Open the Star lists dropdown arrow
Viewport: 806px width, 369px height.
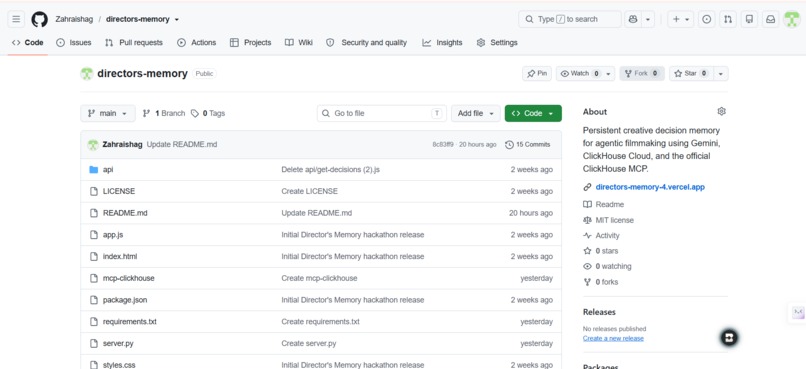[721, 73]
